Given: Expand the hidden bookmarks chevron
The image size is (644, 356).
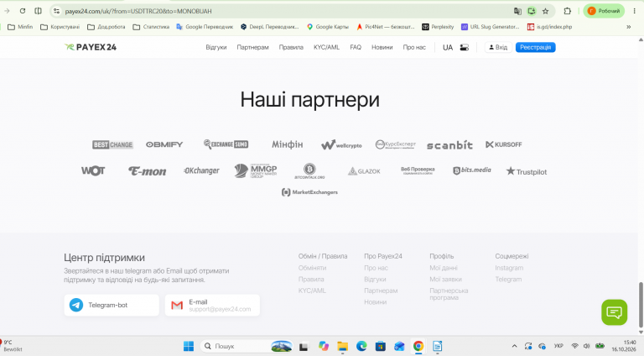Looking at the screenshot, I should coord(628,27).
